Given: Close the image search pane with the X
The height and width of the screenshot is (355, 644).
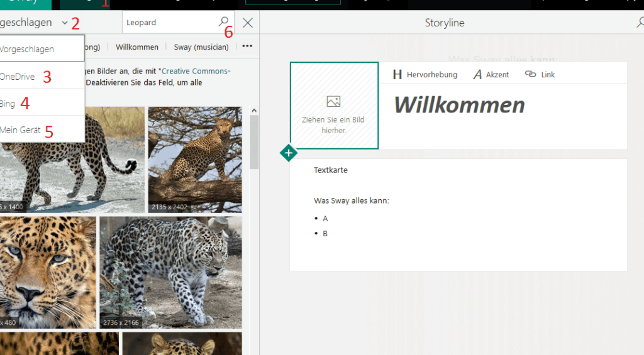Looking at the screenshot, I should pos(248,23).
